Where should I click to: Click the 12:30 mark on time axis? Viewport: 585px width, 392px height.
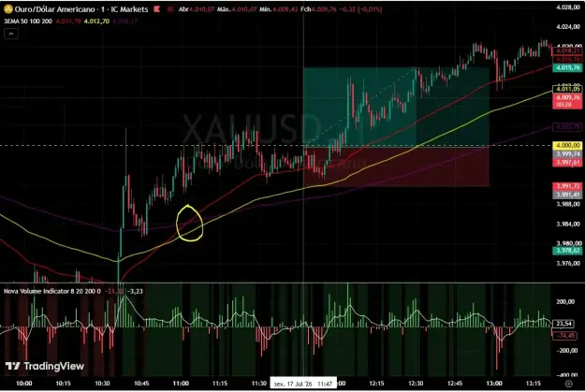click(x=416, y=384)
